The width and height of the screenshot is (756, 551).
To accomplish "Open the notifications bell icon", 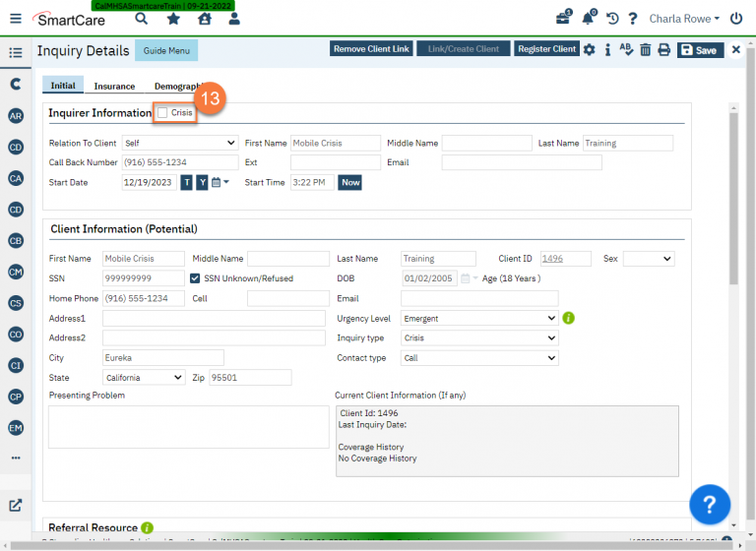I will click(589, 19).
